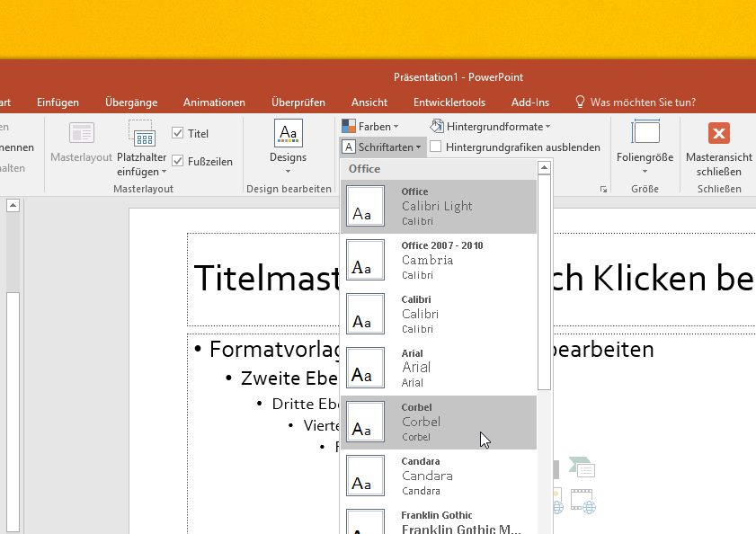Click the Masterlayout icon
Viewport: 756px width, 534px height.
(x=82, y=133)
